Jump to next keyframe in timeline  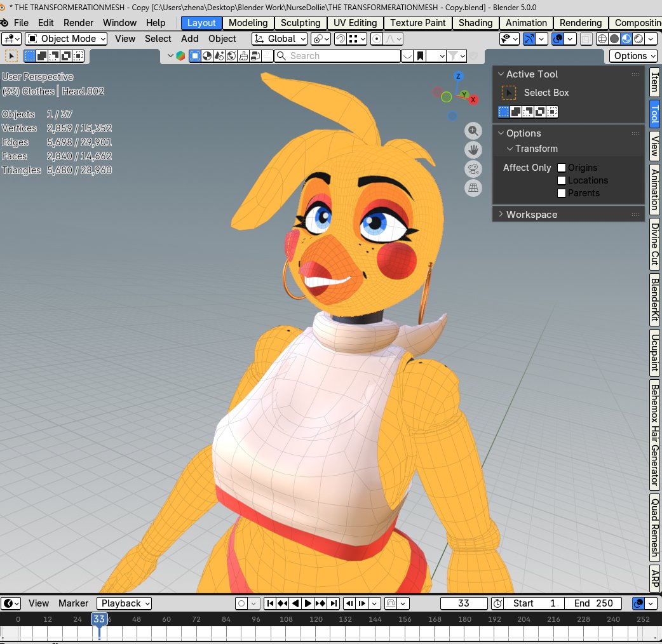(x=321, y=603)
